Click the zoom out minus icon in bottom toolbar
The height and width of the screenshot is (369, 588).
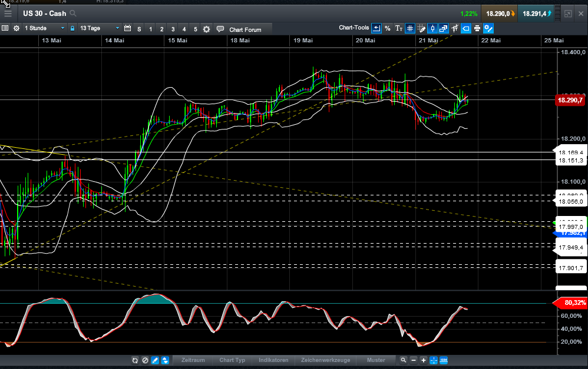[414, 360]
